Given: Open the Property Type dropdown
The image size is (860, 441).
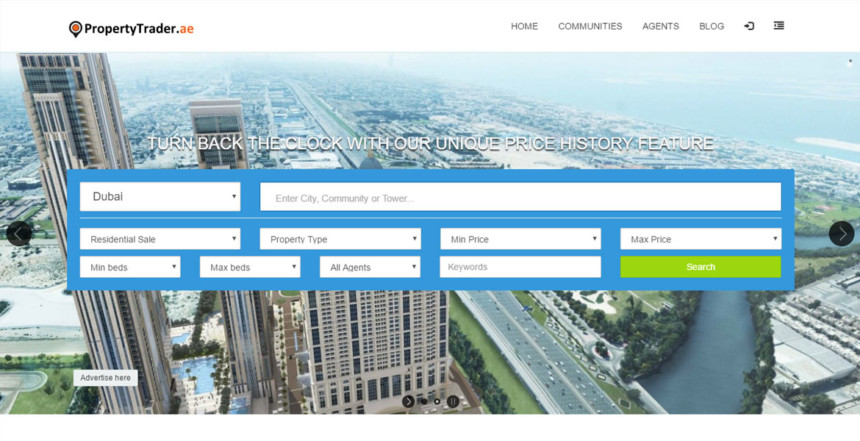Looking at the screenshot, I should tap(340, 239).
